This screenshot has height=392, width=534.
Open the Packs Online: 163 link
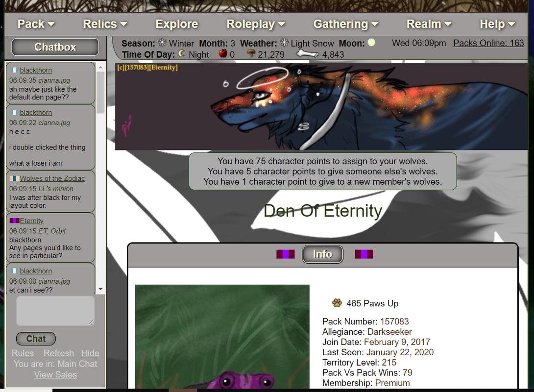(488, 43)
